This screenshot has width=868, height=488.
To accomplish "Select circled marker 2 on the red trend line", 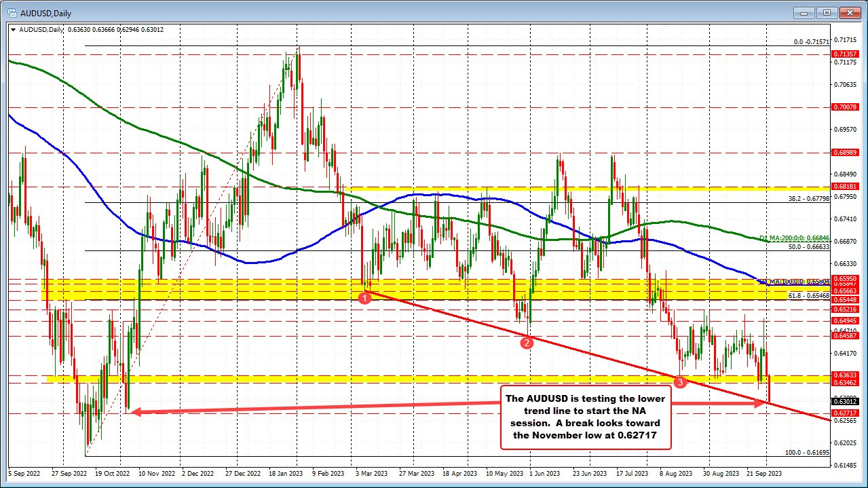I will coord(527,343).
